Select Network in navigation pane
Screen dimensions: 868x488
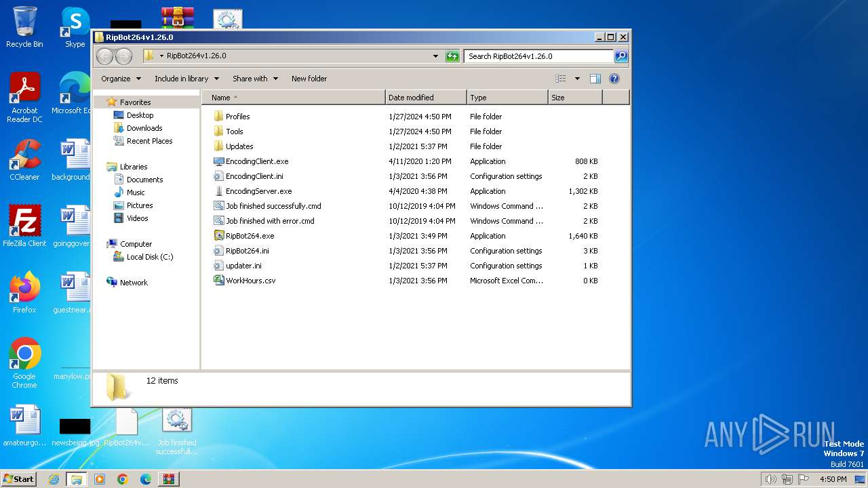tap(134, 283)
